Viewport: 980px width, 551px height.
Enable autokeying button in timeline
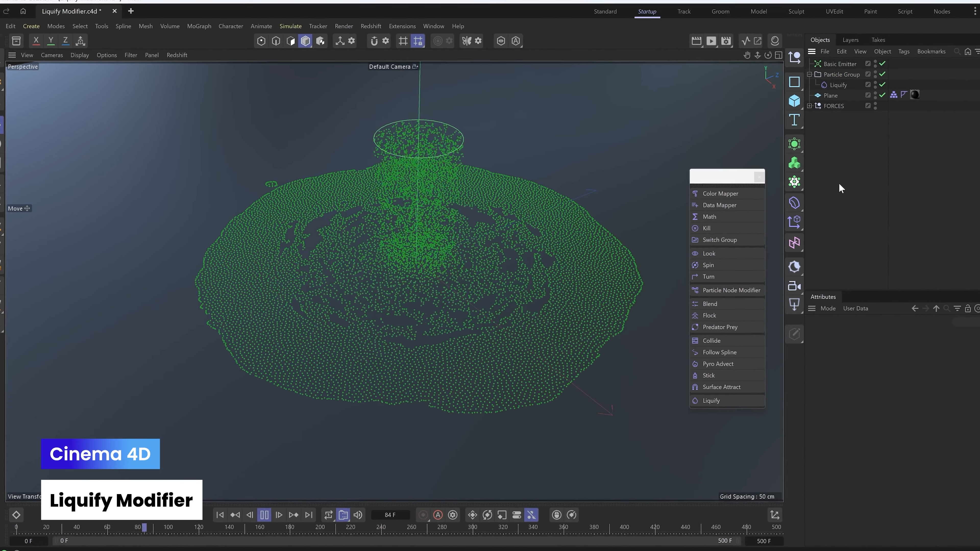pyautogui.click(x=438, y=515)
